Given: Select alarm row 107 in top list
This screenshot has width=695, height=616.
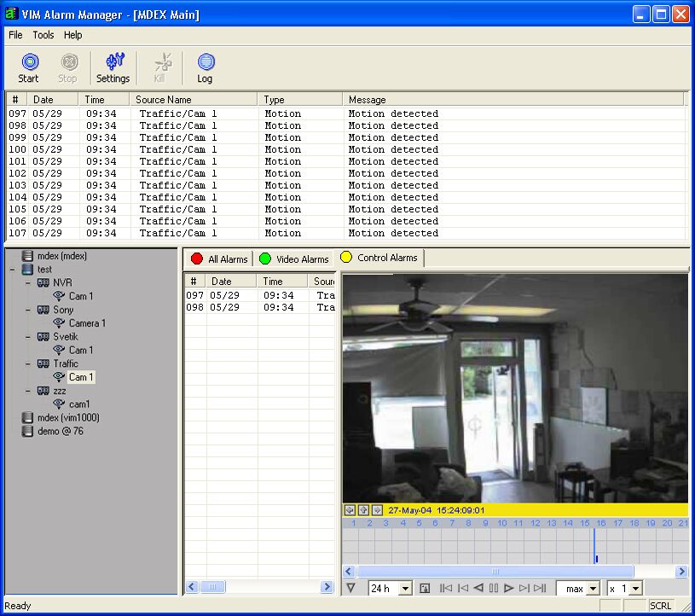Looking at the screenshot, I should tap(345, 233).
